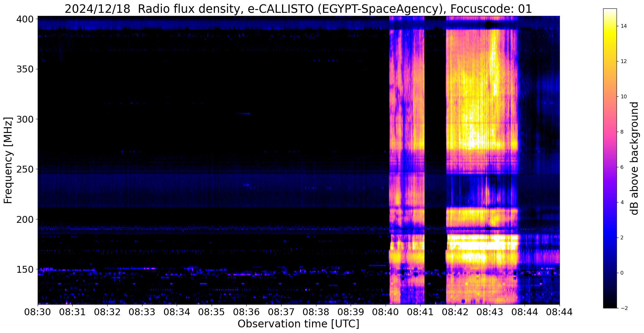Screen dimensions: 644x333
Task: Click the 150 frequency tick label
Action: coord(25,269)
